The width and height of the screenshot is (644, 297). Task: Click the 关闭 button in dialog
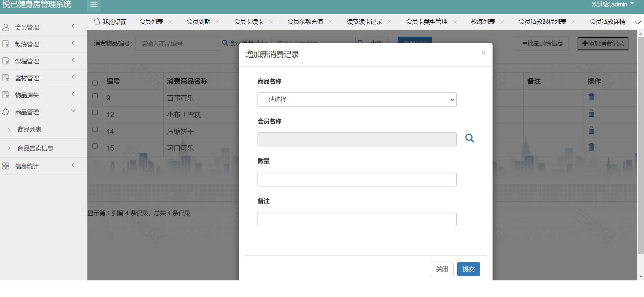click(x=442, y=269)
